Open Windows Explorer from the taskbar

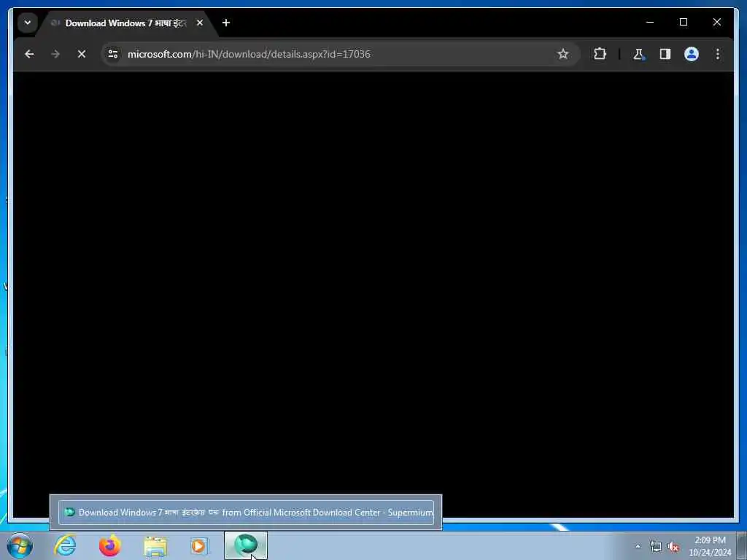(155, 546)
